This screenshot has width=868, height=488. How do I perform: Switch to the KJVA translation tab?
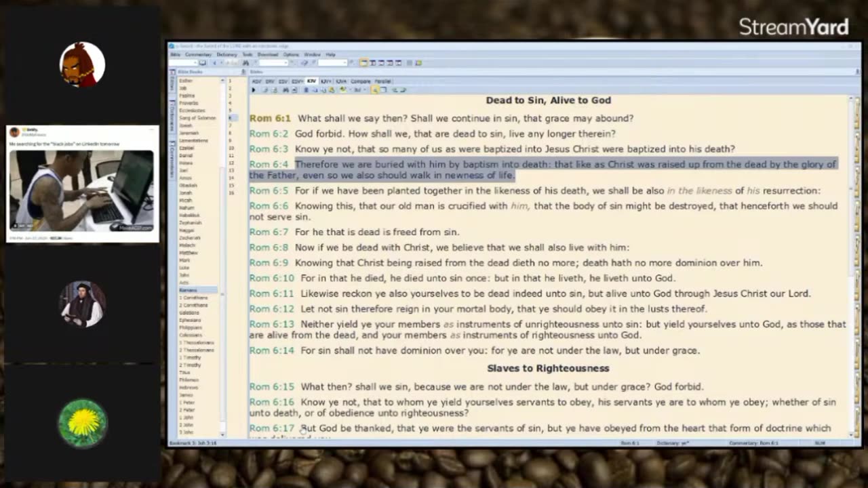point(341,81)
